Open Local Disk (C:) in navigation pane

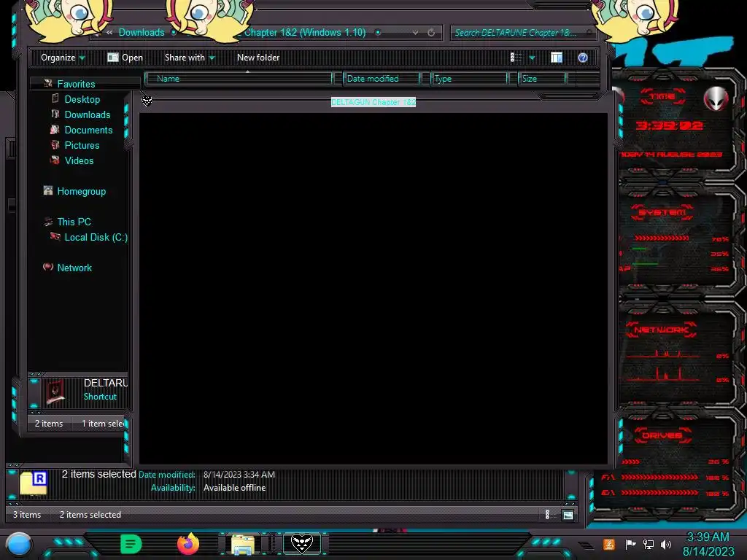click(x=96, y=237)
